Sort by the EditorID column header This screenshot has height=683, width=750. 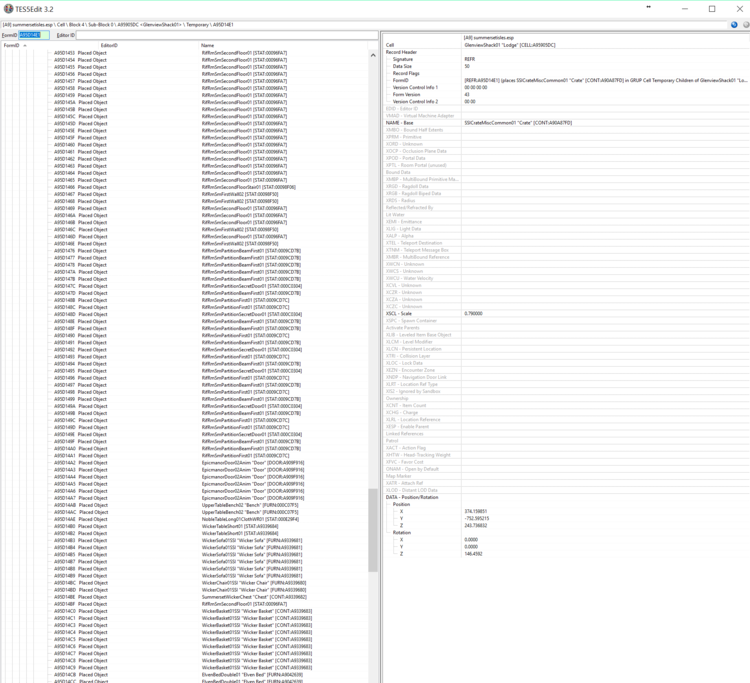coord(109,45)
